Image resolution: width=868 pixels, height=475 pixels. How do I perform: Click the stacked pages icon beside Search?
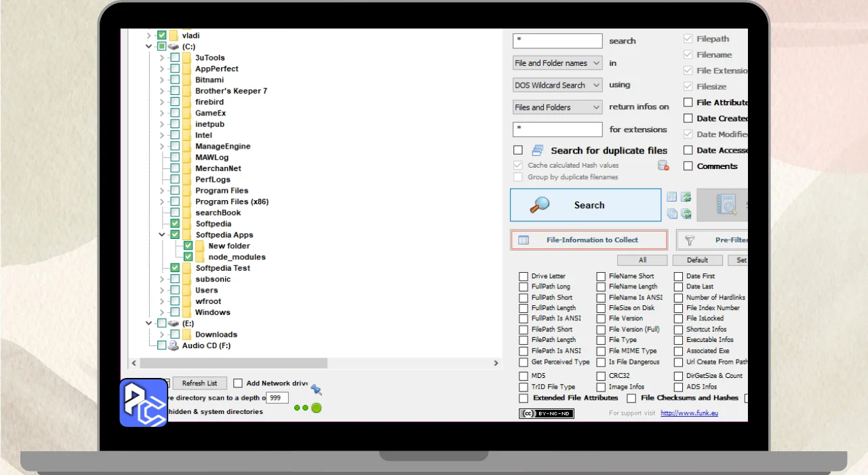click(x=671, y=214)
